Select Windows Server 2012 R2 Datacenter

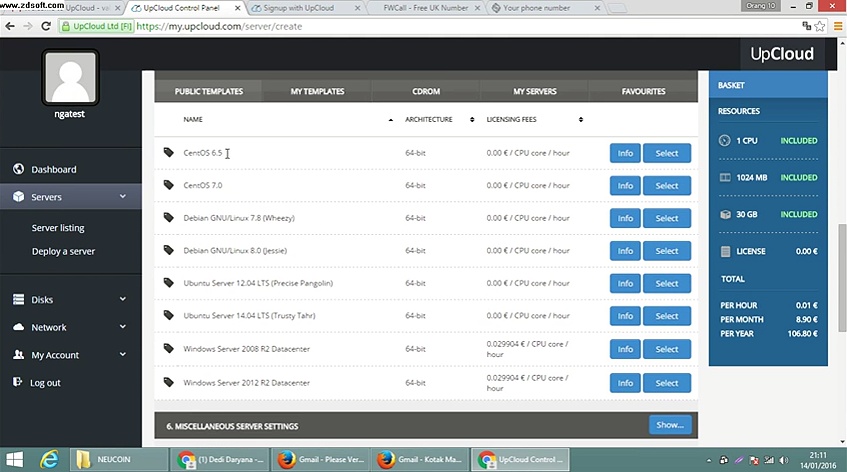pyautogui.click(x=667, y=383)
